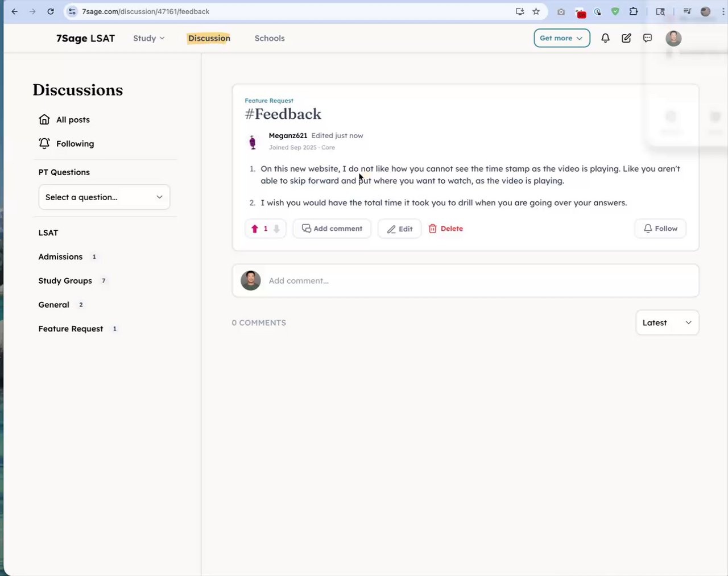The width and height of the screenshot is (728, 576).
Task: Click the Add comment button under post
Action: [332, 229]
